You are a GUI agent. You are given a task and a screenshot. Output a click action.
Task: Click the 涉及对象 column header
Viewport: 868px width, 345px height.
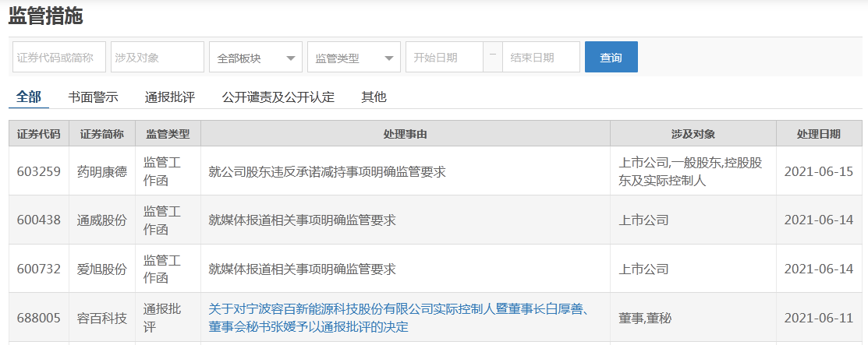pos(693,134)
